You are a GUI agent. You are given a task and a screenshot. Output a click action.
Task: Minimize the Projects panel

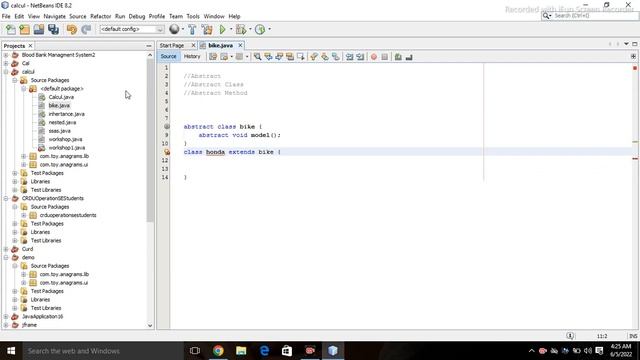click(149, 46)
